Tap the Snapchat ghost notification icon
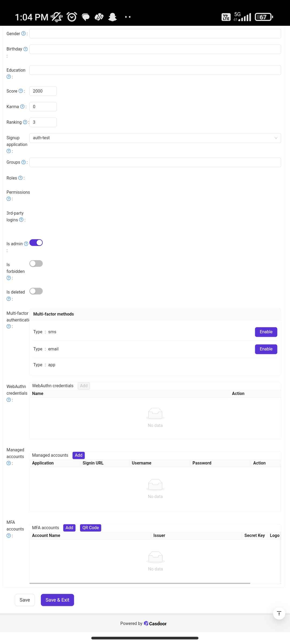 click(113, 17)
